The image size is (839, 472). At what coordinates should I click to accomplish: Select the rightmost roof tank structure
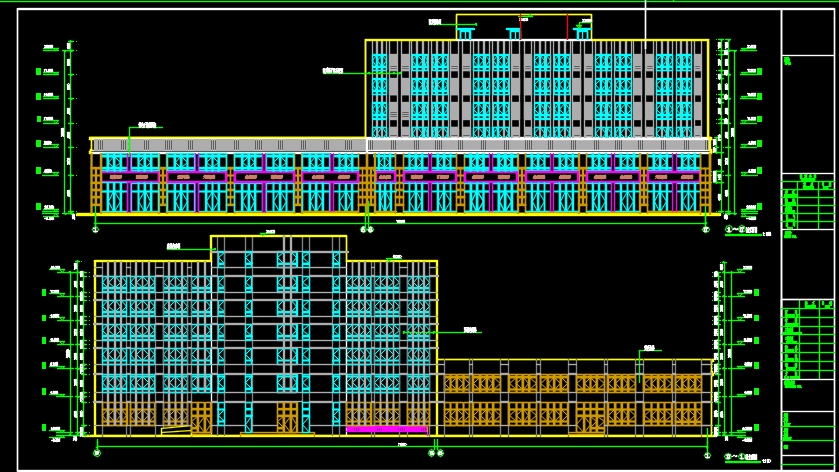click(x=582, y=34)
